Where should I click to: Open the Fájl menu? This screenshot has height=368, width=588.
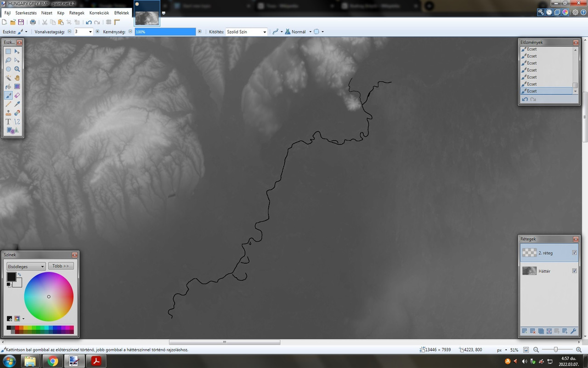click(x=7, y=13)
